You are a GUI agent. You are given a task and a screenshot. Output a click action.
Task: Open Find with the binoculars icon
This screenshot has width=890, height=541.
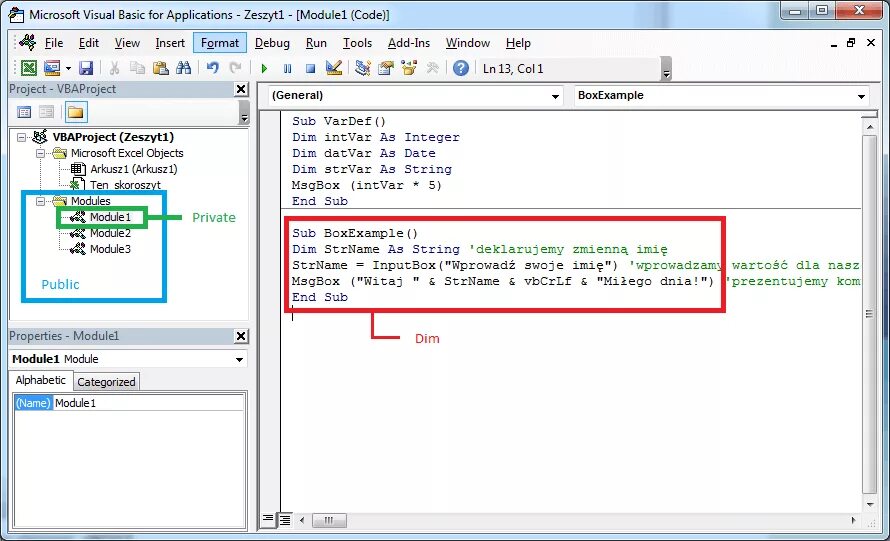point(183,68)
